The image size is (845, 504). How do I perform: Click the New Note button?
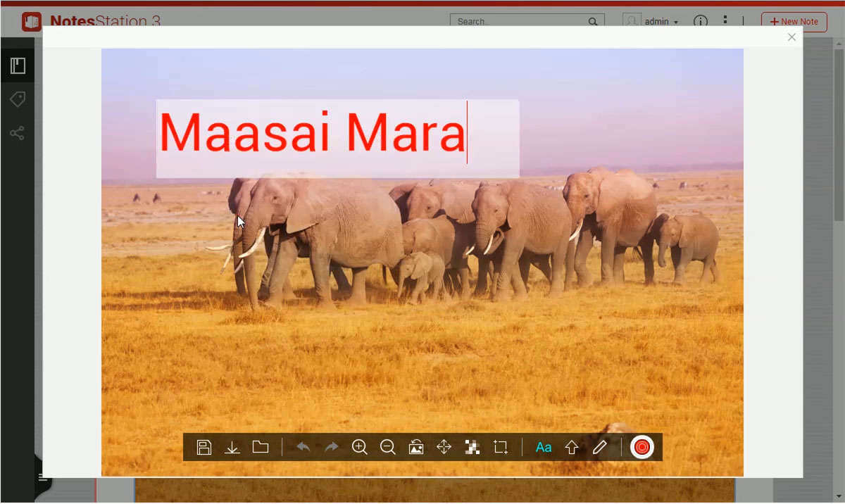(794, 21)
